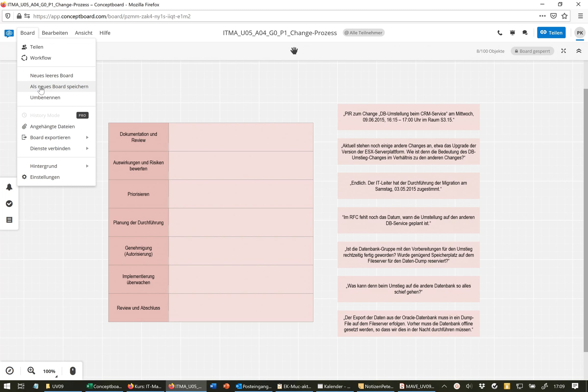Open the notifications bell in the sidebar
588x392 pixels.
[9, 187]
